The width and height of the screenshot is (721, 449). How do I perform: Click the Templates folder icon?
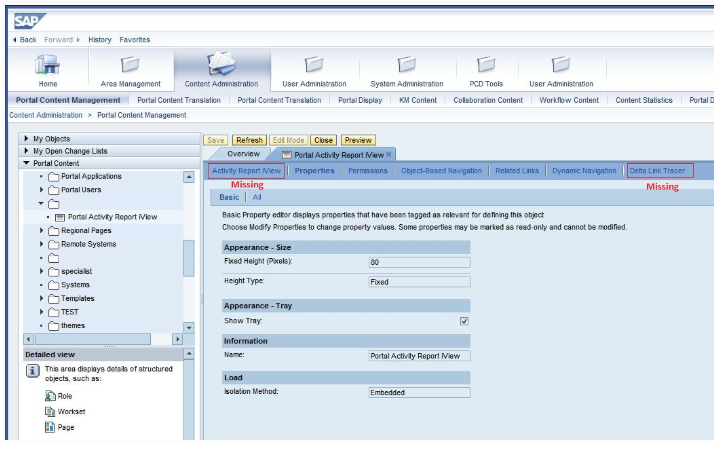pyautogui.click(x=54, y=299)
